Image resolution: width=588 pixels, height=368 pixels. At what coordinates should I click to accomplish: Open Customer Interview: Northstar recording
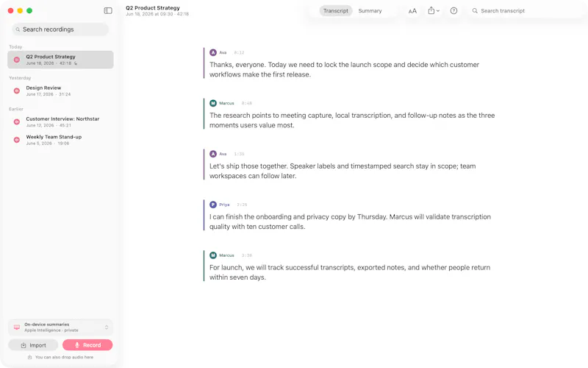(x=60, y=121)
